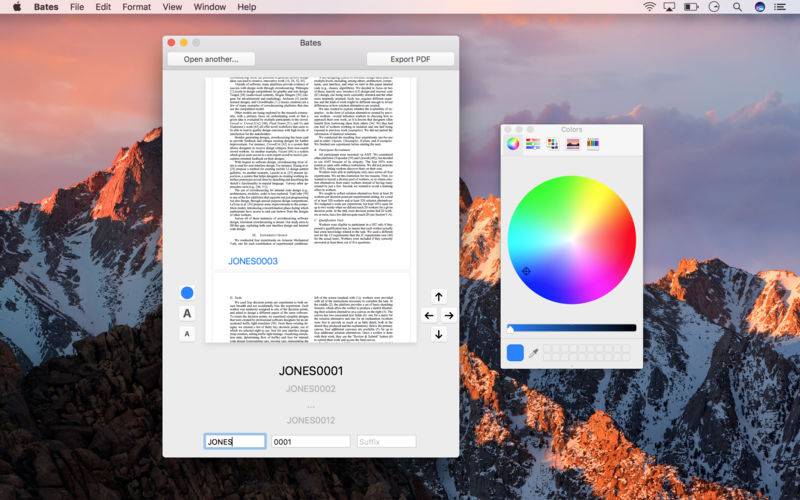Click the brightness slider in Colors
Screen dimensions: 800x500
coord(571,328)
